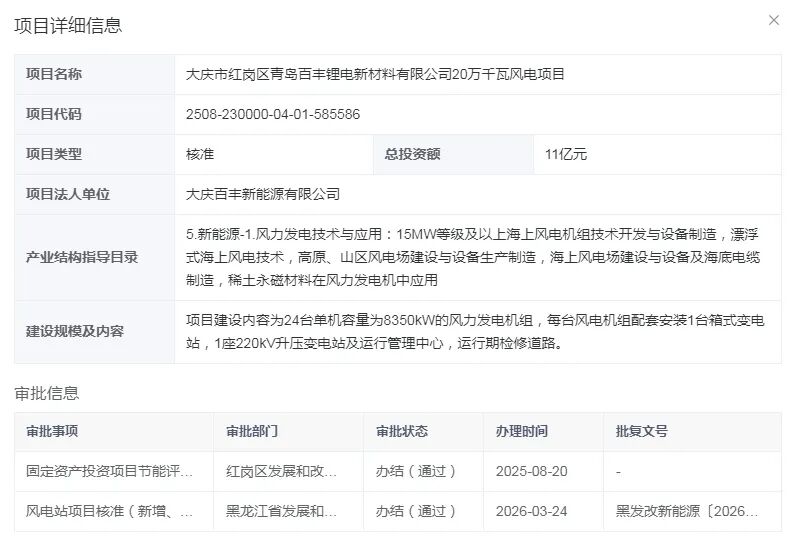Click the 产业结构指导目录 description text
This screenshot has height=542, width=797.
475,257
